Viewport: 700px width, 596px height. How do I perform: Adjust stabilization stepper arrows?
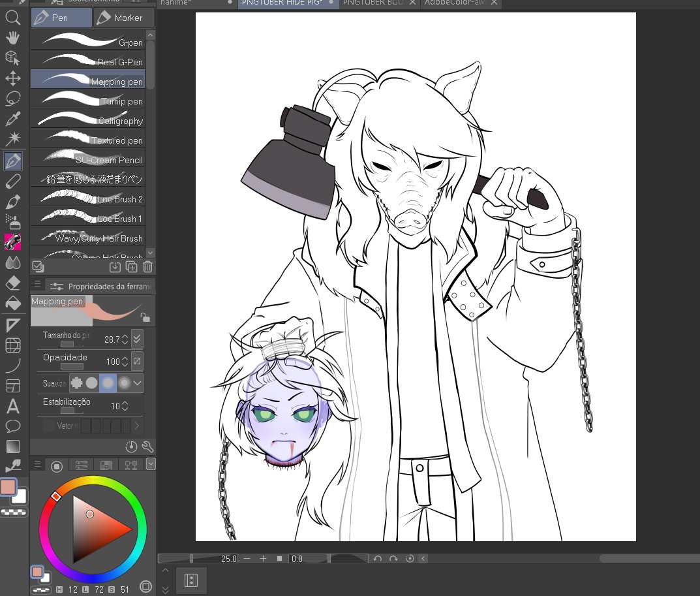(125, 405)
